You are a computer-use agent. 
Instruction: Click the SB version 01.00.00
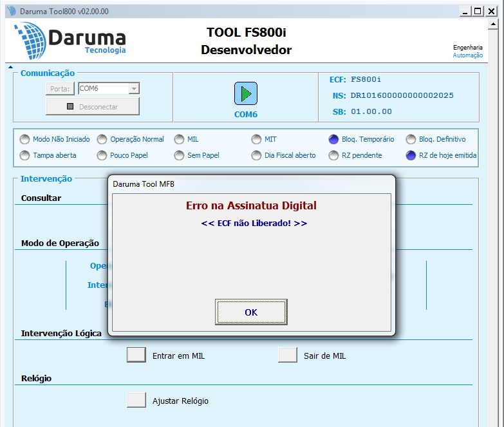(371, 111)
